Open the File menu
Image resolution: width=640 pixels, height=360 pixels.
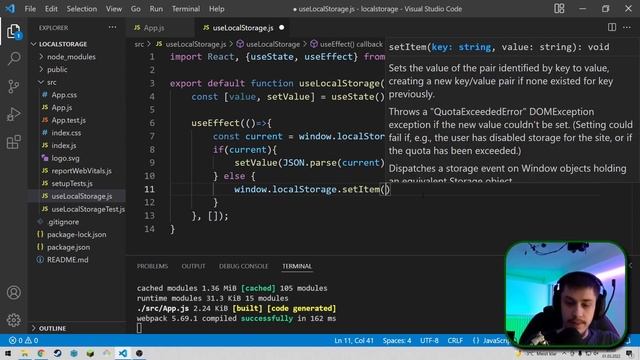(30, 9)
